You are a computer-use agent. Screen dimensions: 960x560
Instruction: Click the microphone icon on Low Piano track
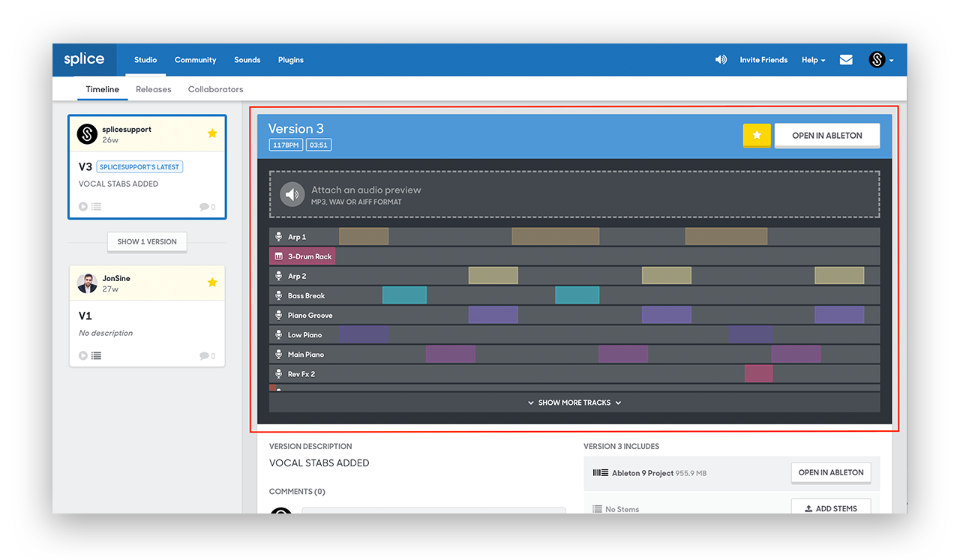(279, 334)
